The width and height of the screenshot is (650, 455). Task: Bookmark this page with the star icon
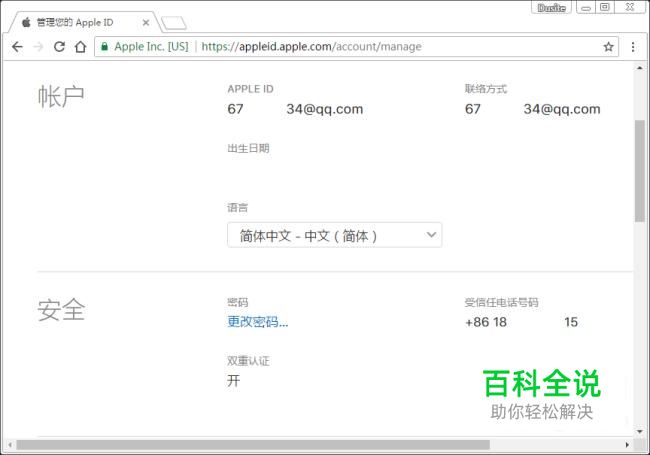(x=608, y=47)
